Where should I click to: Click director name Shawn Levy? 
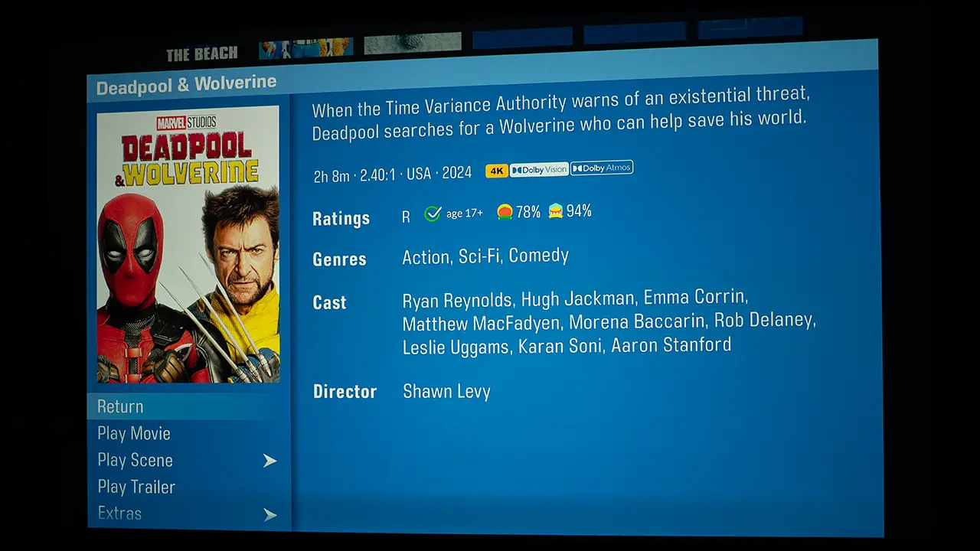[446, 392]
